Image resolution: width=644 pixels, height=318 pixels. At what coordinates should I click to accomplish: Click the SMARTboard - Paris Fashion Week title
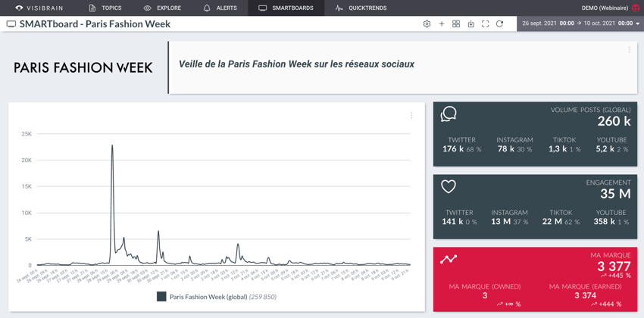[95, 24]
